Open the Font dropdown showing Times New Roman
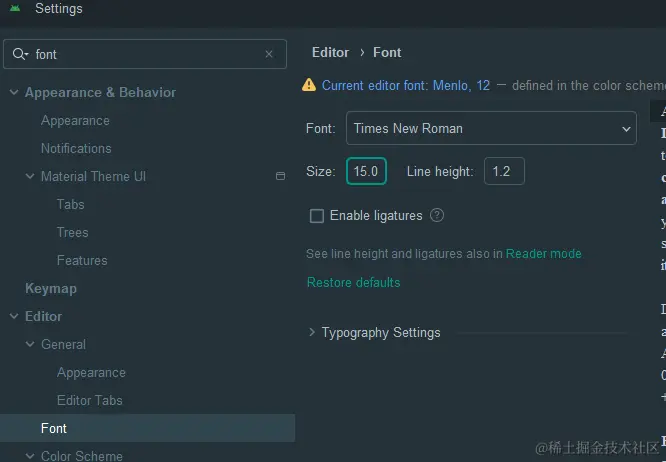This screenshot has height=462, width=666. pos(491,128)
